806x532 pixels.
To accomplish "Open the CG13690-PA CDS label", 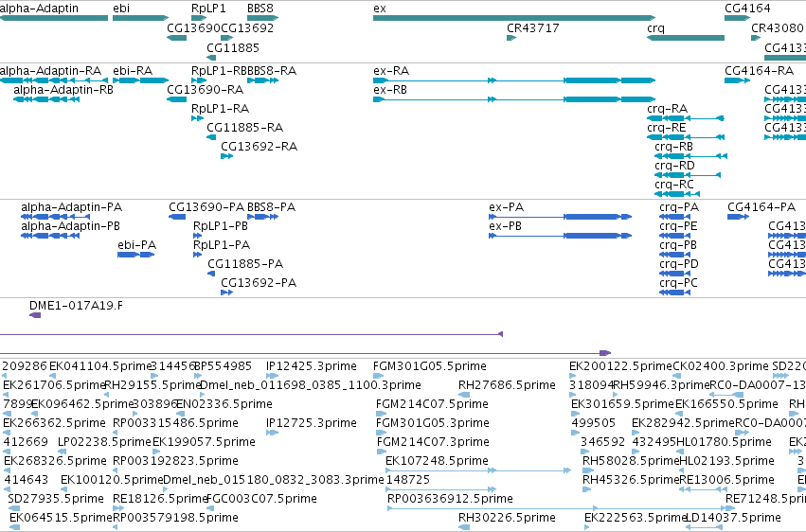I will [206, 207].
